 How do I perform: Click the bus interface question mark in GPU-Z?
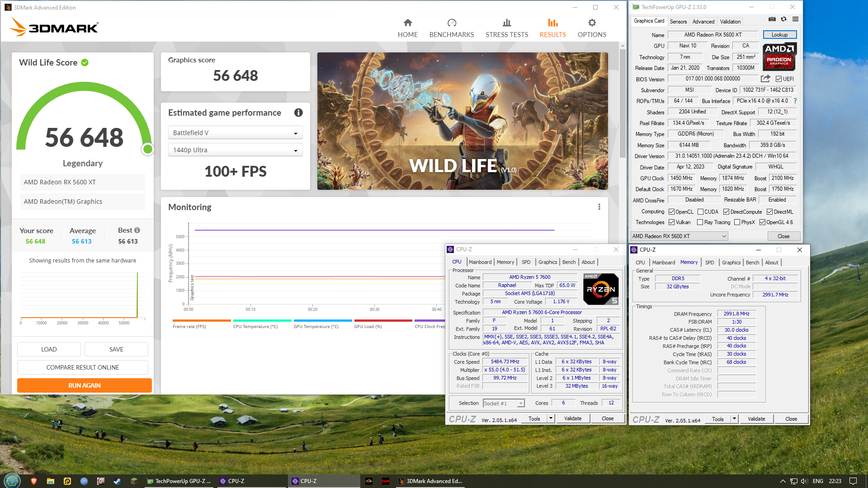pyautogui.click(x=795, y=101)
